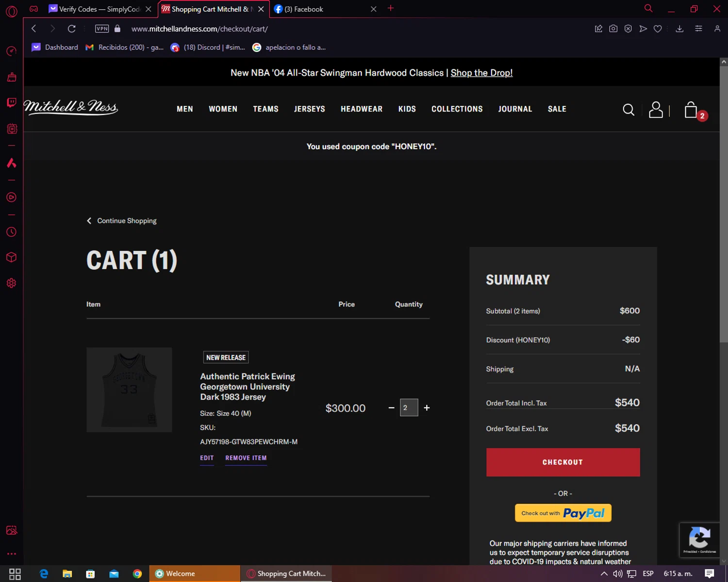Screen dimensions: 728x582
Task: Add page to bookmarks heart icon
Action: tap(658, 29)
